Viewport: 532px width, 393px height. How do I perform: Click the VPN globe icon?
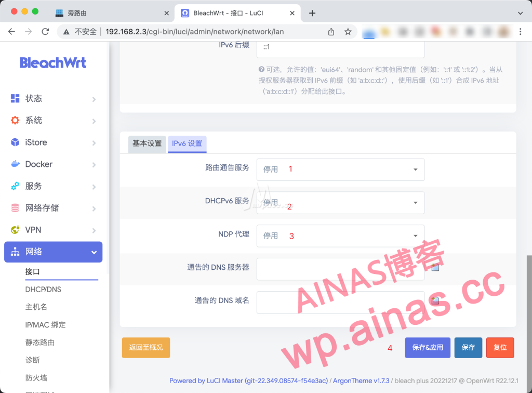[15, 230]
